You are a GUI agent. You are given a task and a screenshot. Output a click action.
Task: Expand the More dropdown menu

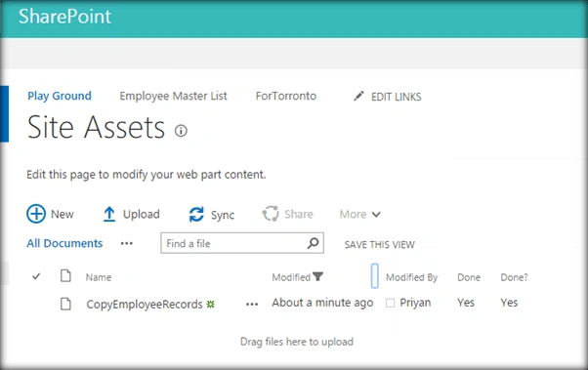click(360, 214)
